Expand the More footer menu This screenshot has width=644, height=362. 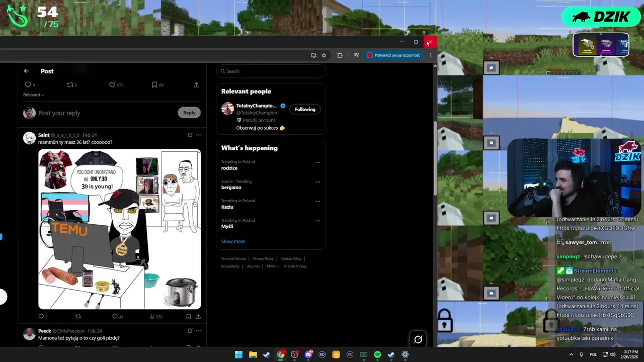272,266
